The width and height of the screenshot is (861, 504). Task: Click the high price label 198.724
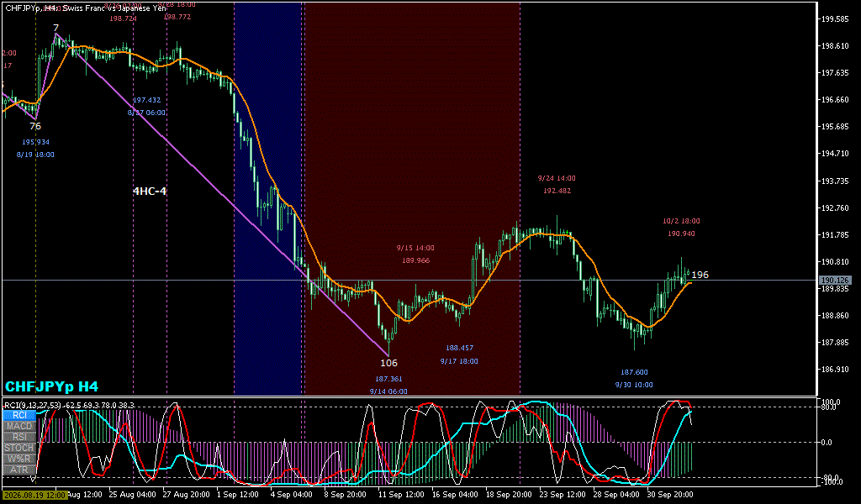(x=123, y=18)
